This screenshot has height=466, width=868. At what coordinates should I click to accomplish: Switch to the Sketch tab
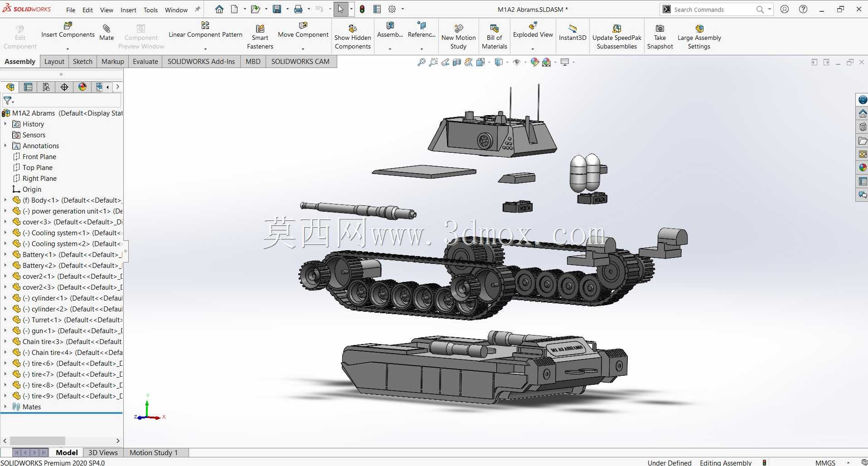(82, 62)
